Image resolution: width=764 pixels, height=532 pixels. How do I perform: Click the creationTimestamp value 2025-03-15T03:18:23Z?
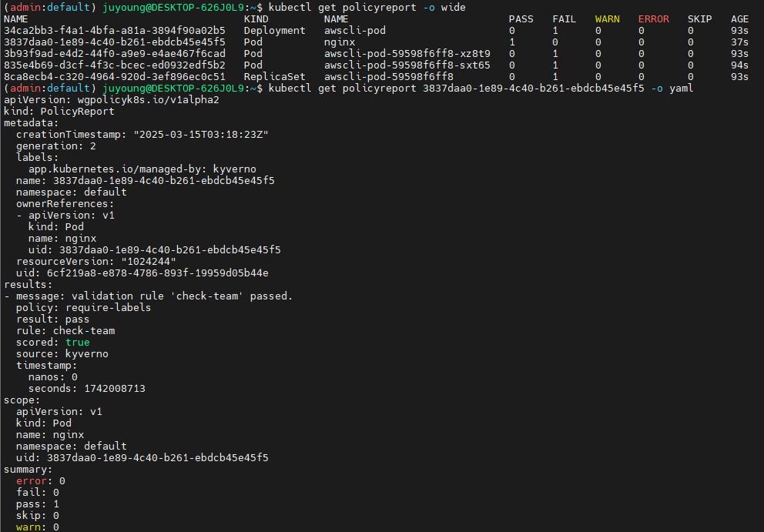(201, 135)
